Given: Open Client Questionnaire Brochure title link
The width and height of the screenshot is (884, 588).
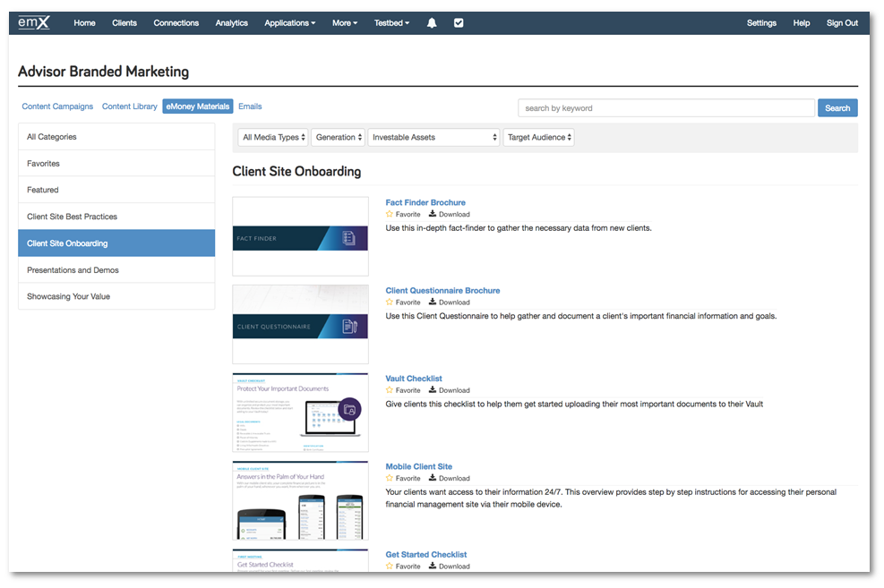Looking at the screenshot, I should click(442, 291).
